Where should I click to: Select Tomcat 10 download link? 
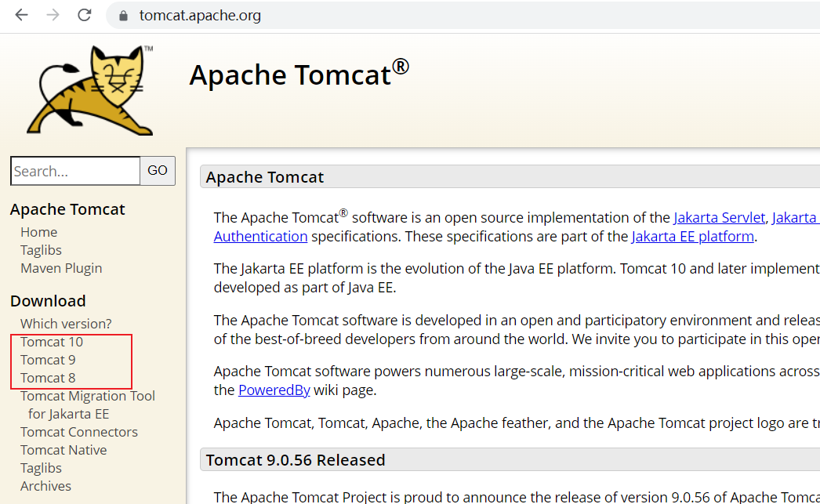click(51, 341)
